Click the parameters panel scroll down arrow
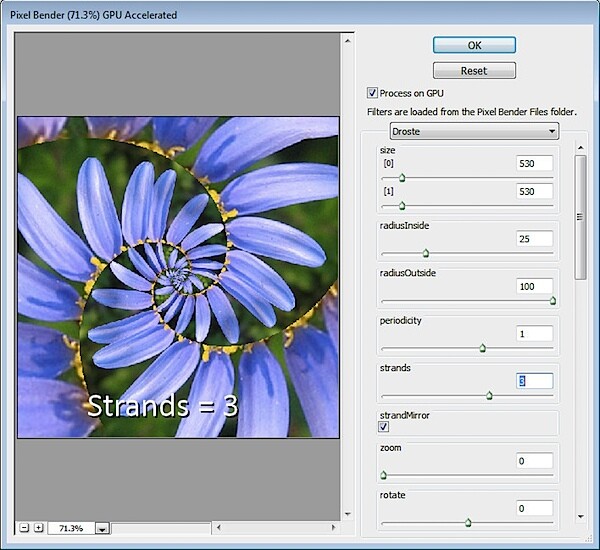Image resolution: width=600 pixels, height=550 pixels. 580,516
